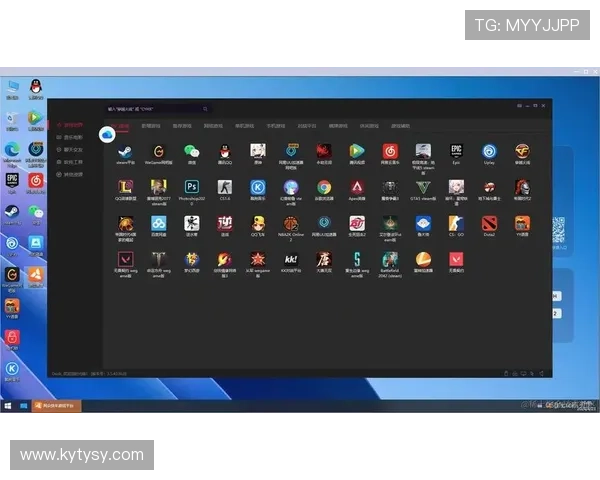
Task: Open the Epic Games desktop shortcut
Action: 12,183
